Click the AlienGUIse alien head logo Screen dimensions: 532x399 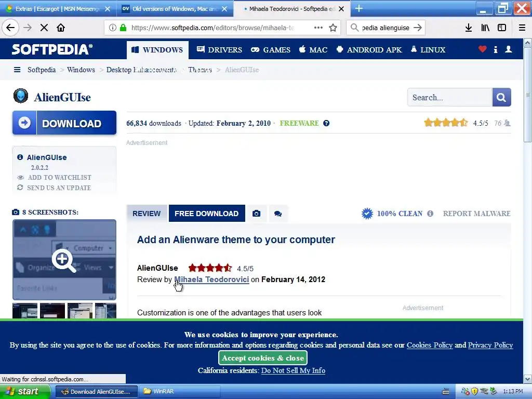tap(21, 96)
